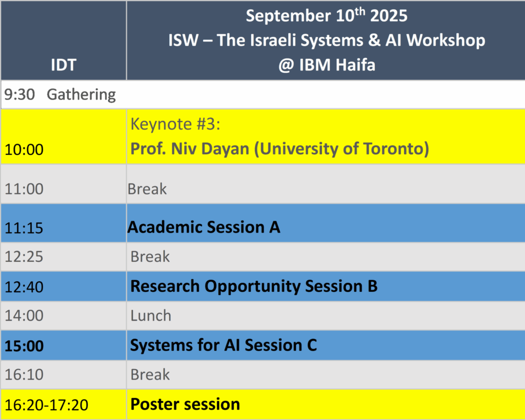Image resolution: width=525 pixels, height=420 pixels.
Task: Click the 11:15 time cell
Action: [64, 223]
